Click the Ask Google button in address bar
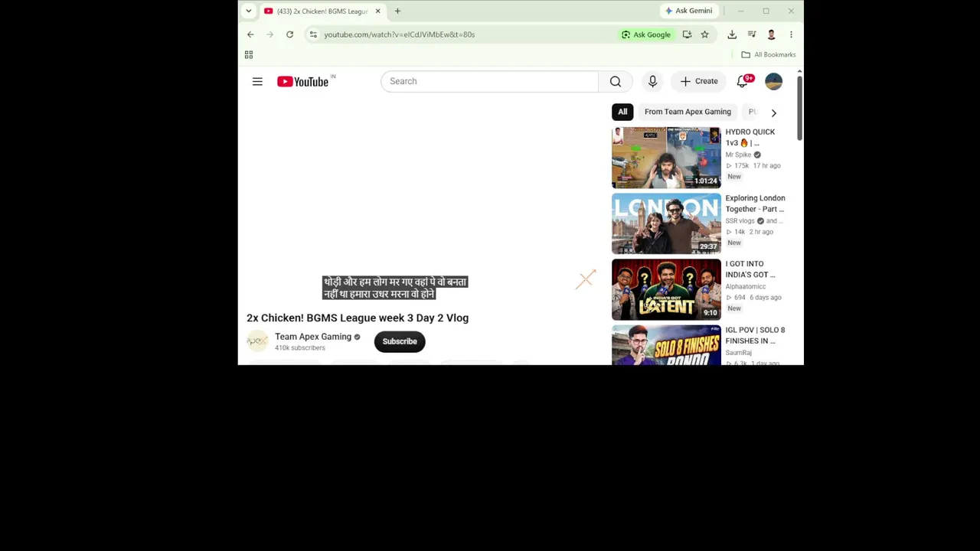This screenshot has height=551, width=980. point(647,34)
